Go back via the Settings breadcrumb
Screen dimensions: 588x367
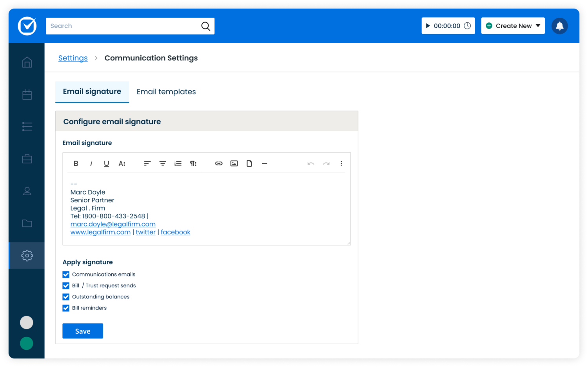(x=73, y=58)
